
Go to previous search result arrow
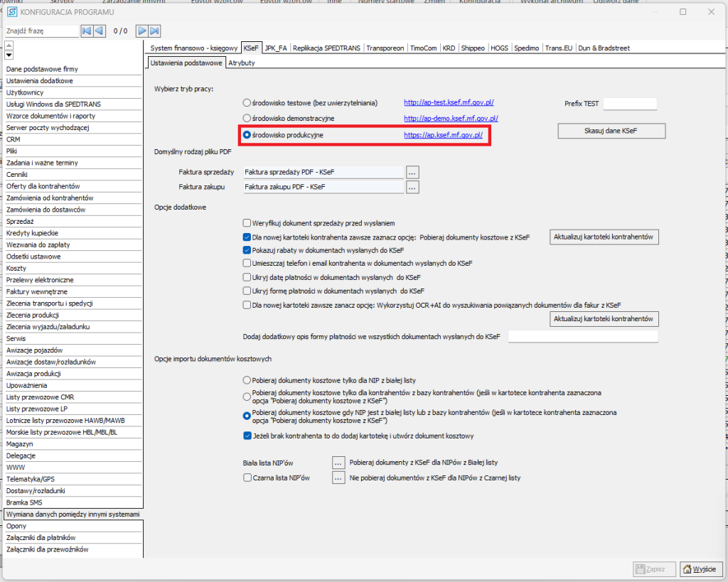100,31
